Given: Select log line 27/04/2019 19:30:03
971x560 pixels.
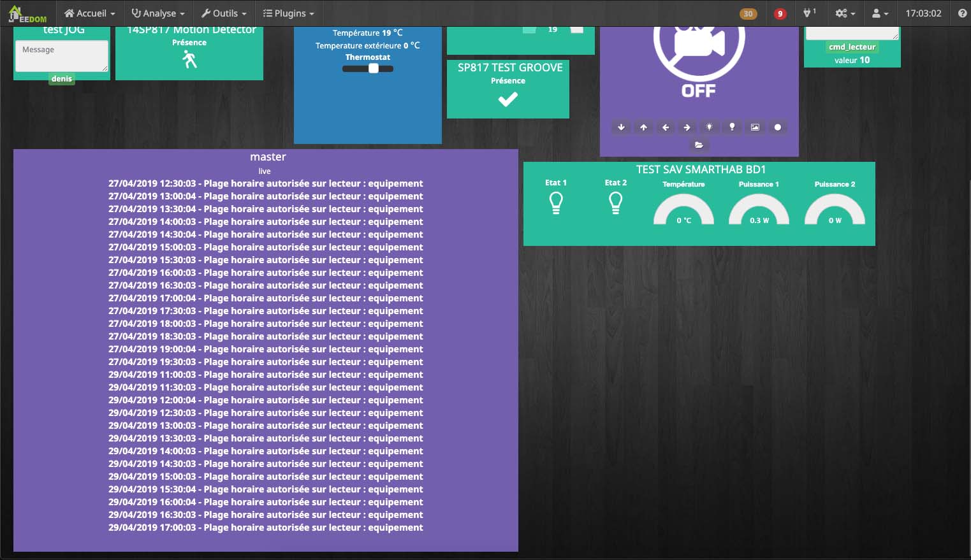Looking at the screenshot, I should tap(265, 362).
